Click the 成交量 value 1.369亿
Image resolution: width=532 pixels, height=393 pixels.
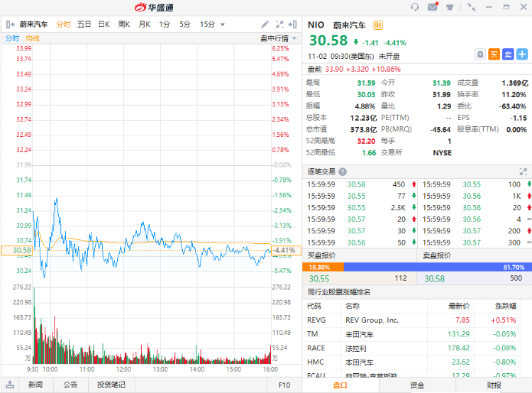515,83
